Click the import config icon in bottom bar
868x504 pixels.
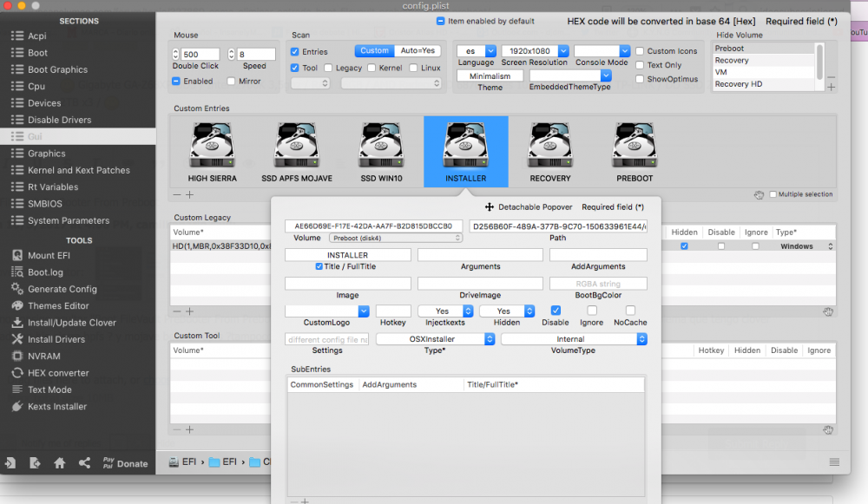tap(10, 463)
